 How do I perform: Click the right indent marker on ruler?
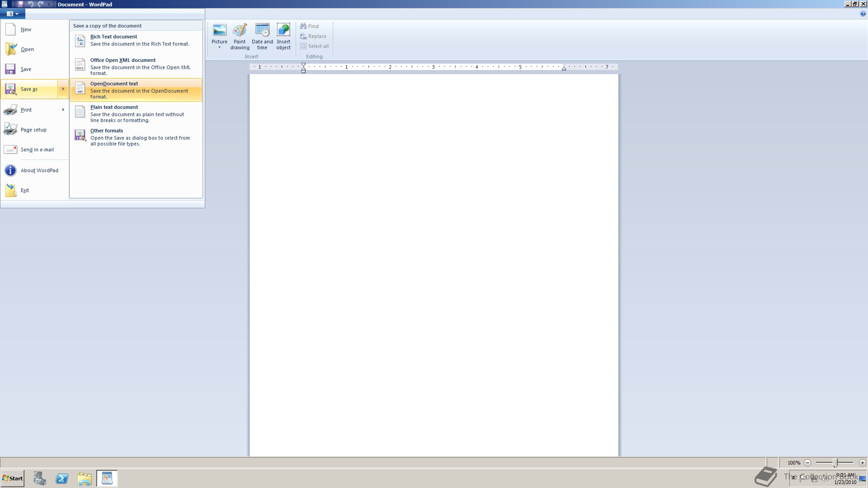click(x=564, y=68)
